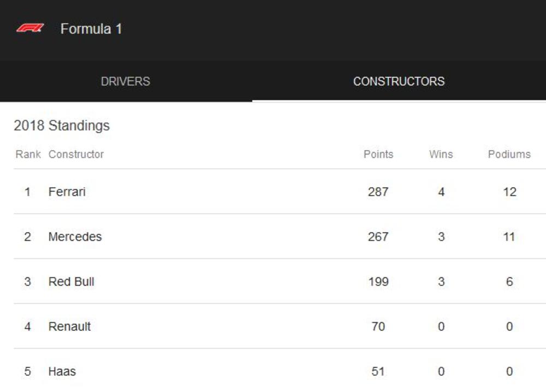Click the Wins column header

coord(441,155)
